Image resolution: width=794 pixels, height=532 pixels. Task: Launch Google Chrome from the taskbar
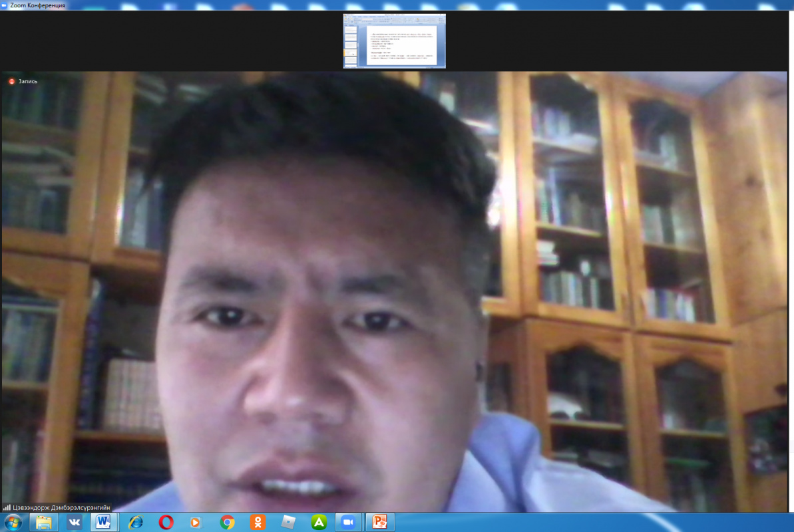tap(227, 523)
